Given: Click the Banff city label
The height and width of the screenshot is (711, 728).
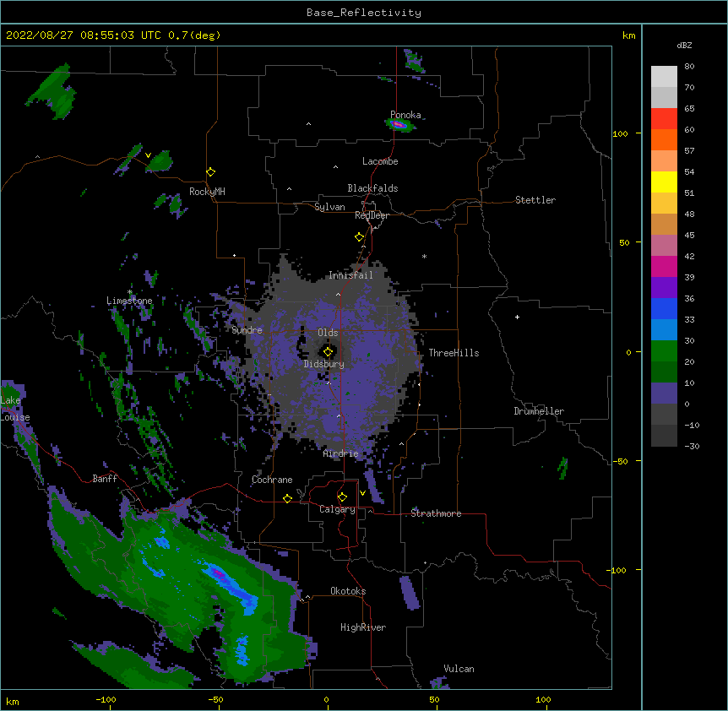Looking at the screenshot, I should [x=105, y=479].
